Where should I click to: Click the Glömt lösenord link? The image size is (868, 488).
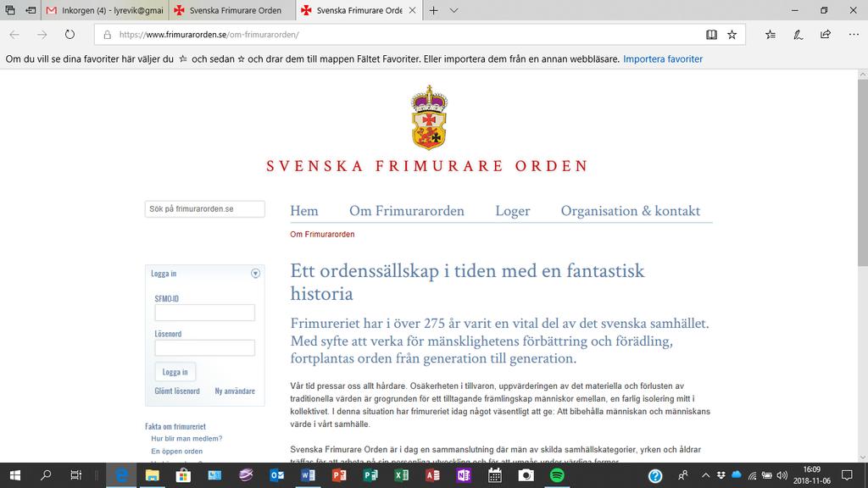(x=177, y=391)
